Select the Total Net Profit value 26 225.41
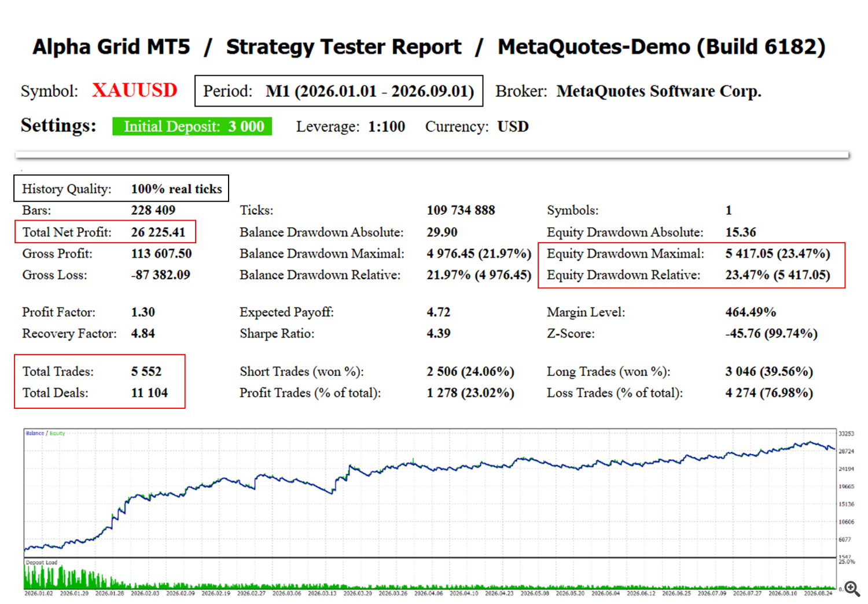 [x=158, y=232]
